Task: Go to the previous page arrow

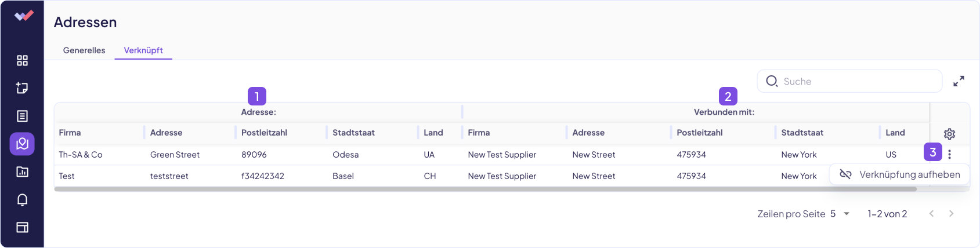Action: coord(931,214)
